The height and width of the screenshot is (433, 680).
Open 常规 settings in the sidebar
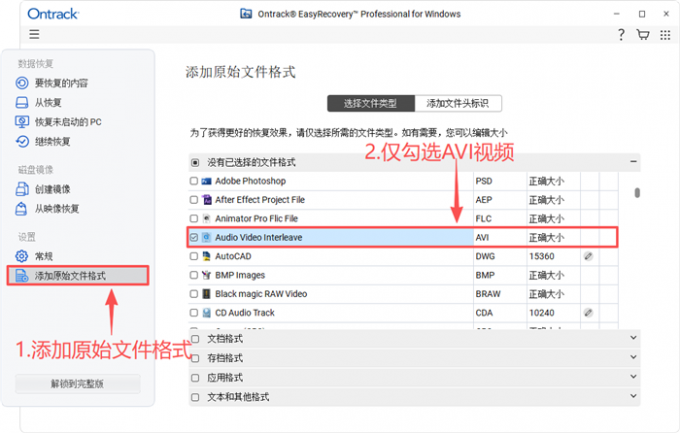pyautogui.click(x=43, y=256)
